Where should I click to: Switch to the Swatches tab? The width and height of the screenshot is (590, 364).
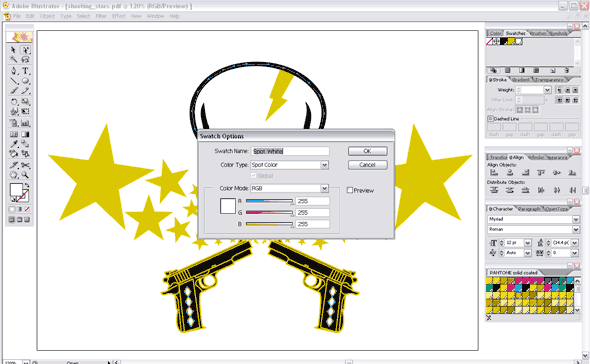tap(515, 33)
